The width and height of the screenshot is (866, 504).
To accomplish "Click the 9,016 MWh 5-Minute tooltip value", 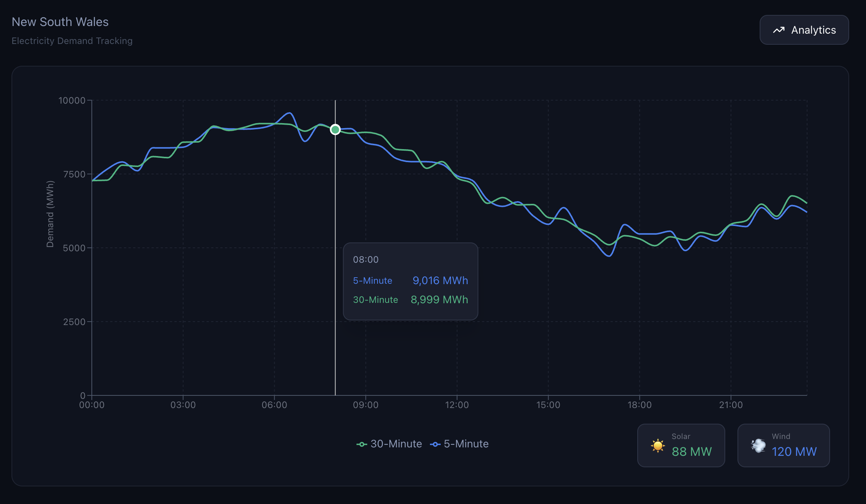I will coord(440,281).
